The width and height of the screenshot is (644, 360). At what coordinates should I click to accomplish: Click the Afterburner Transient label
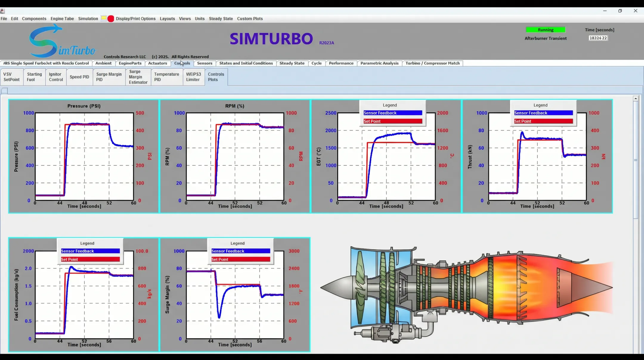[546, 38]
